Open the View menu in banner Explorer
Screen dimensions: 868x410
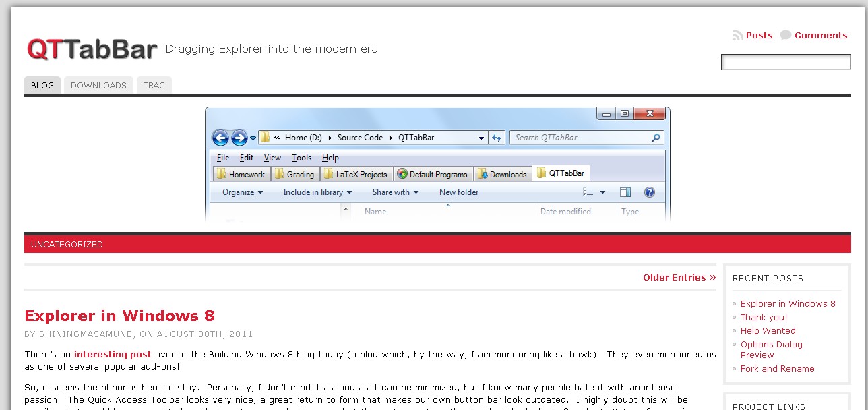tap(272, 158)
